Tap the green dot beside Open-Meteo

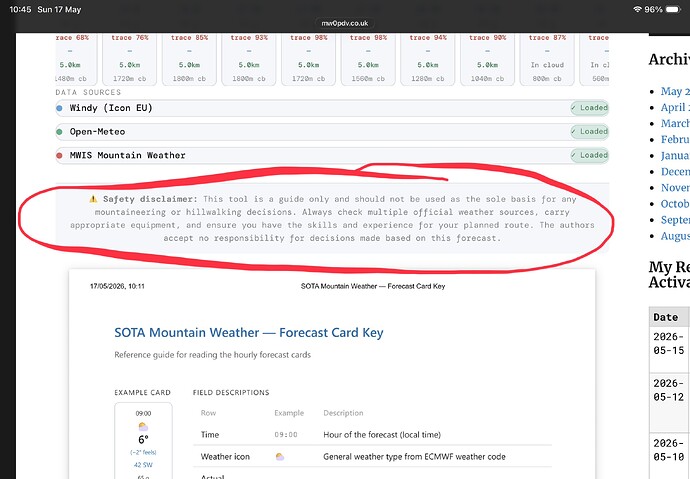pos(59,132)
